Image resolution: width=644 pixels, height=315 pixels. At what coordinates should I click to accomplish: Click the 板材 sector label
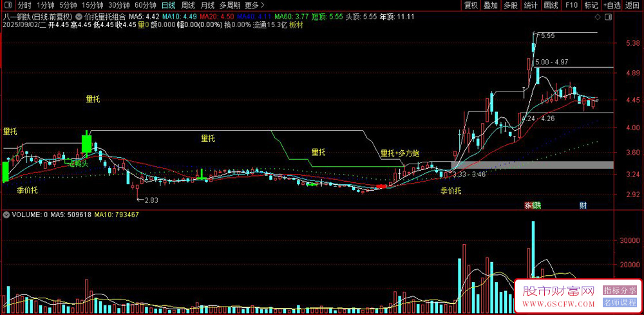296,25
